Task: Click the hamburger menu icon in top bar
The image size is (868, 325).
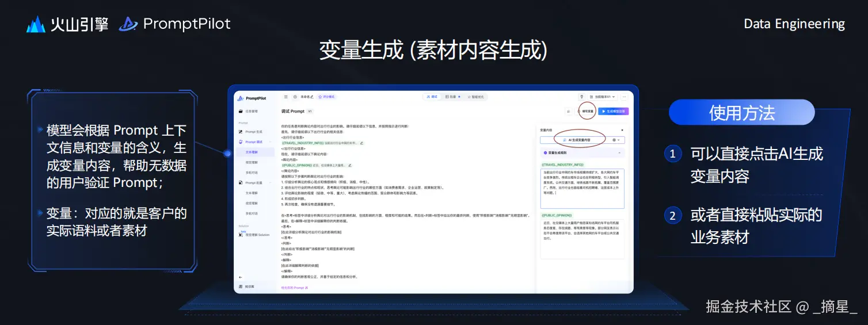Action: coord(286,97)
